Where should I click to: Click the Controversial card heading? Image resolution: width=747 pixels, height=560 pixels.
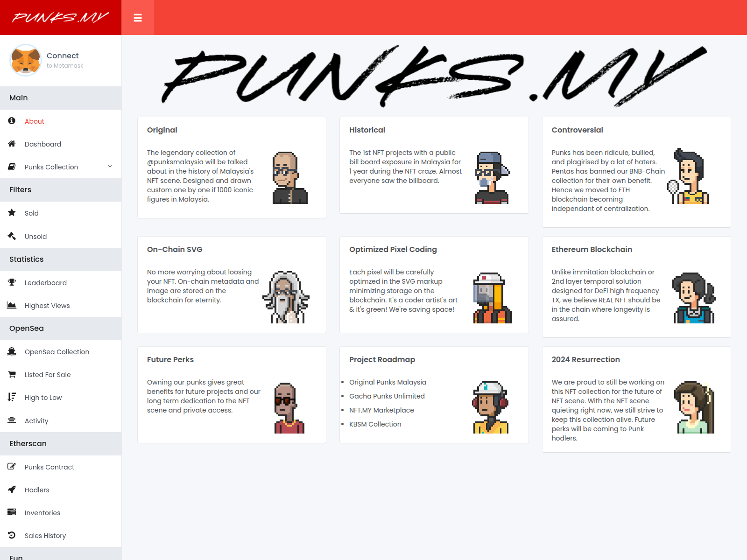click(x=577, y=130)
